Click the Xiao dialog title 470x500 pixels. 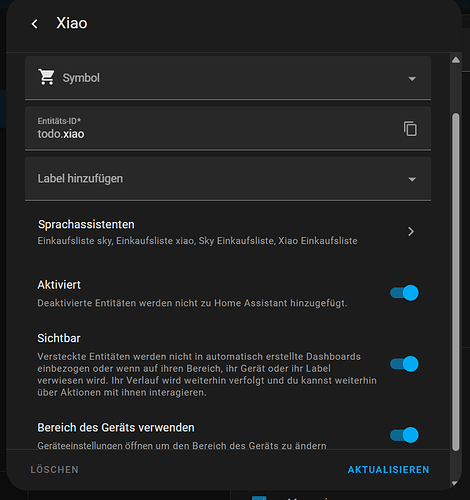pos(72,23)
